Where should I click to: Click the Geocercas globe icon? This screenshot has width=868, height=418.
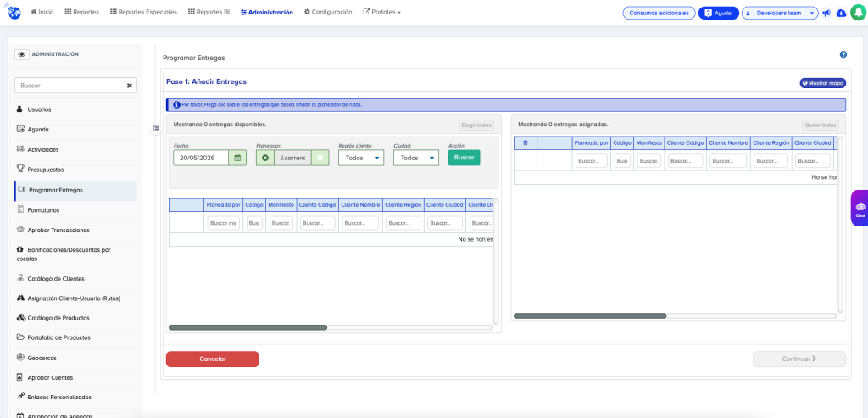tap(20, 358)
